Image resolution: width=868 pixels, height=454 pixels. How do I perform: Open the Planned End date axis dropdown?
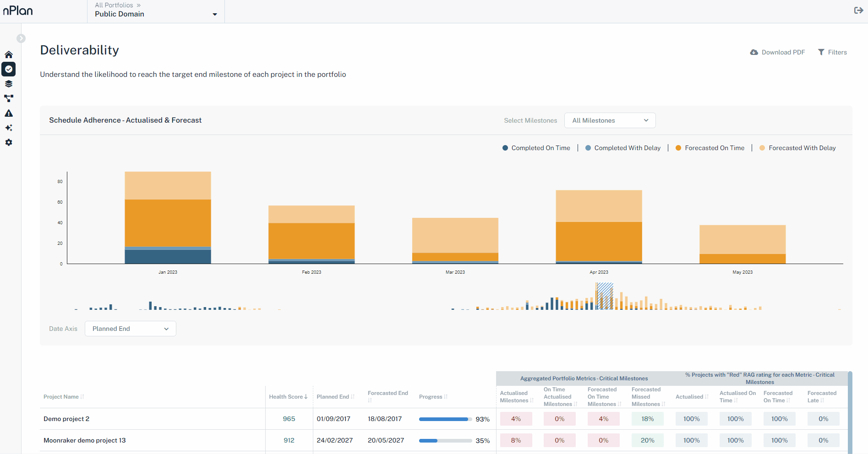coord(130,329)
